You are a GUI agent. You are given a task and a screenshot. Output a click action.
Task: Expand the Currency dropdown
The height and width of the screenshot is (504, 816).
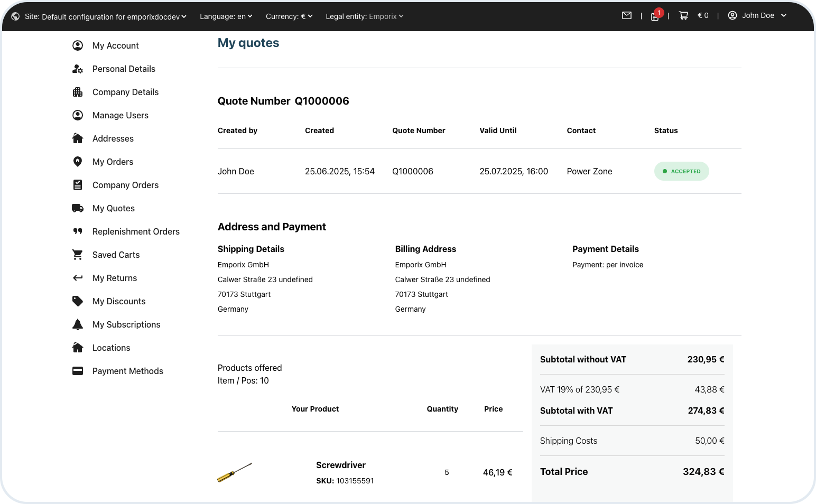tap(289, 16)
